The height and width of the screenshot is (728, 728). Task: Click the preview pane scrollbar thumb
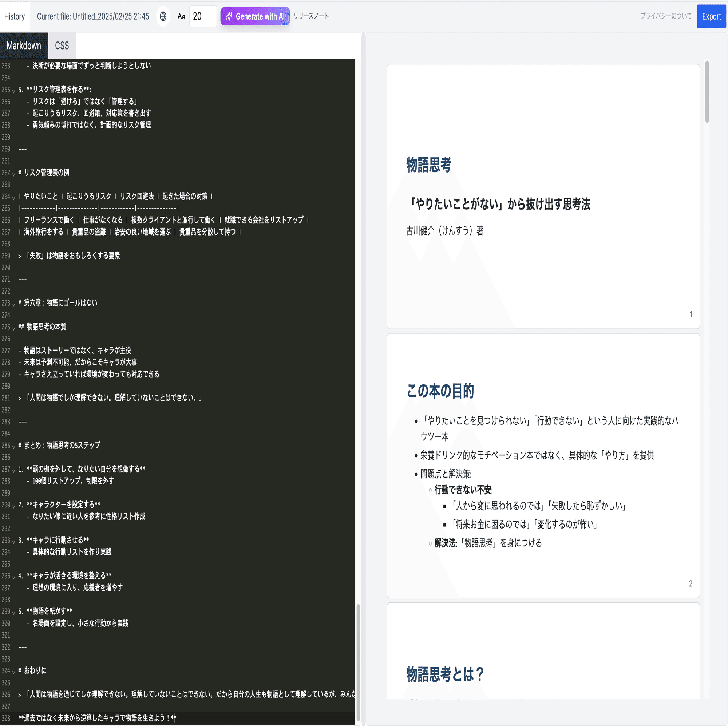[707, 92]
